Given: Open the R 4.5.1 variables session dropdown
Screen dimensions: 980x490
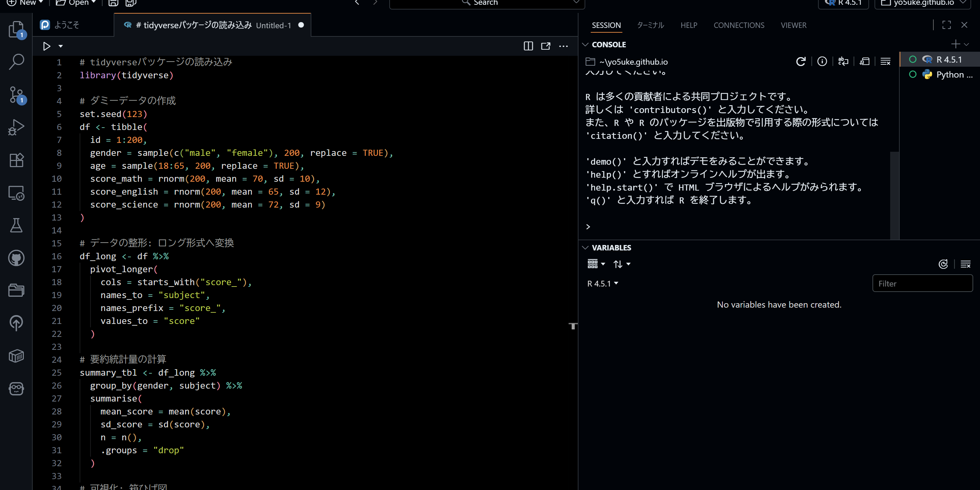Looking at the screenshot, I should click(603, 284).
